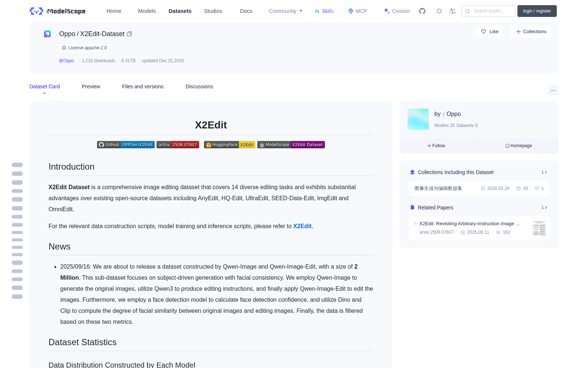The height and width of the screenshot is (368, 588).
Task: Click the ModelScope logo
Action: 58,11
